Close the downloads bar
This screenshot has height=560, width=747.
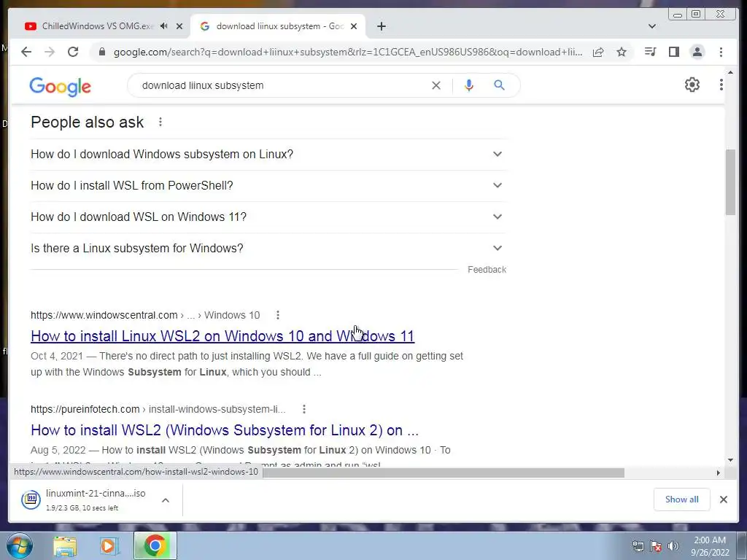pyautogui.click(x=723, y=499)
